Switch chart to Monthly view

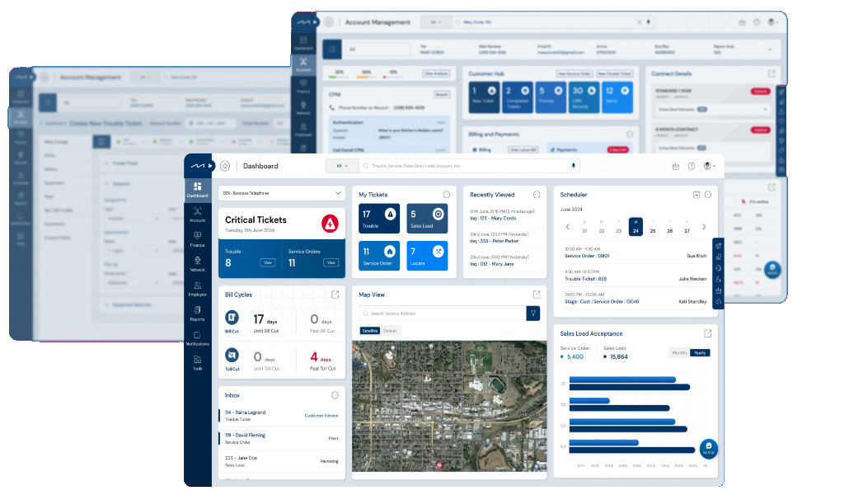[679, 352]
